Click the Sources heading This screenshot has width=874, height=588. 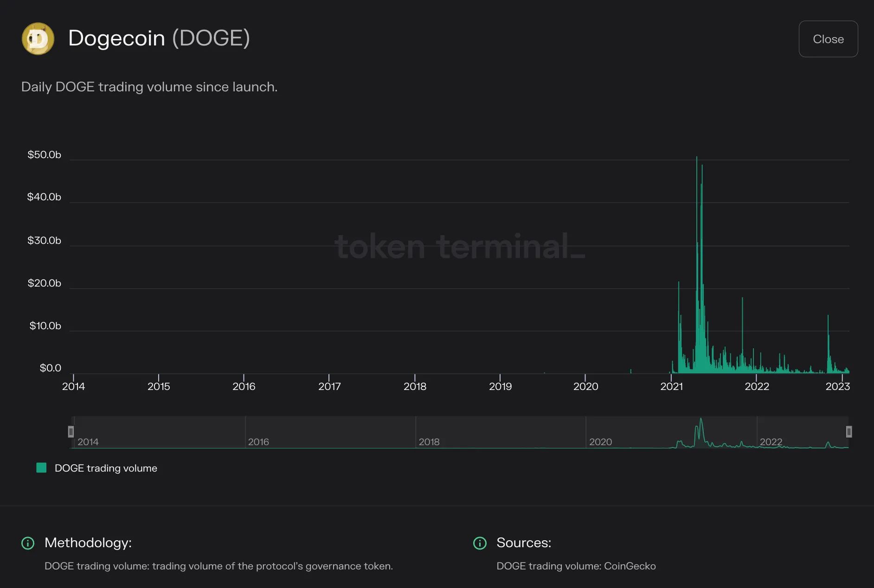pyautogui.click(x=524, y=543)
